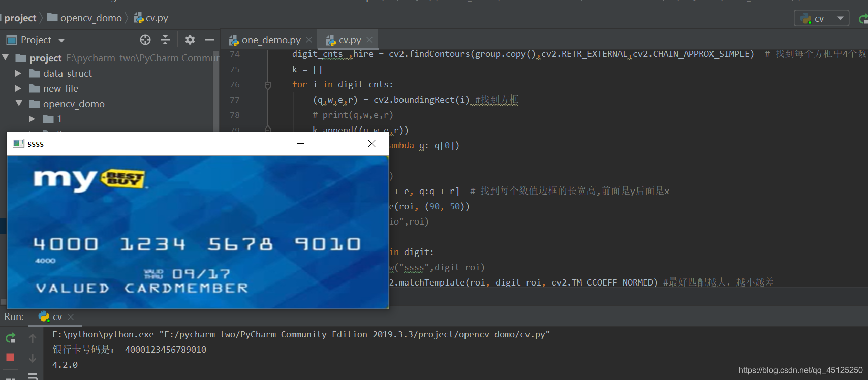Viewport: 868px width, 380px height.
Task: Click the locate-in-project target icon
Action: pos(145,40)
